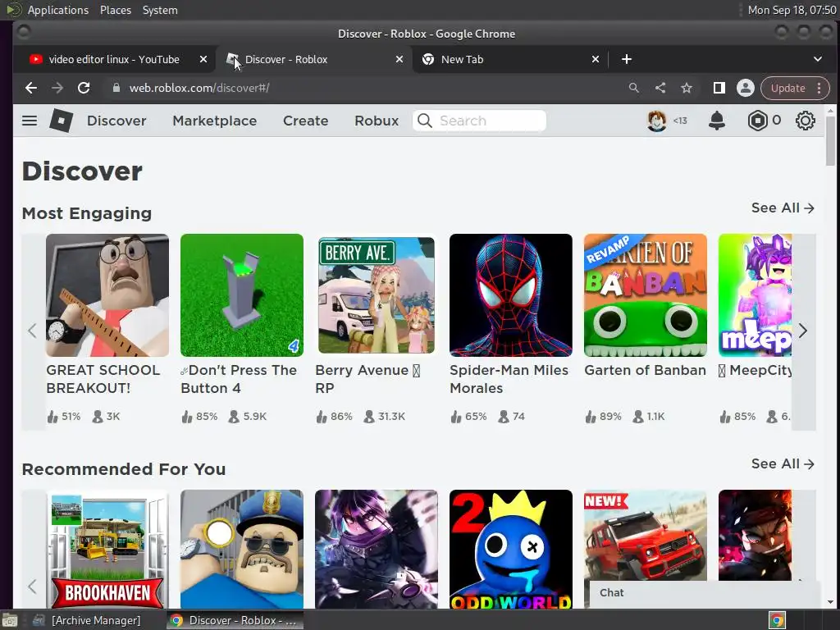This screenshot has height=630, width=840.
Task: Switch to the New Tab tab
Action: [x=462, y=59]
